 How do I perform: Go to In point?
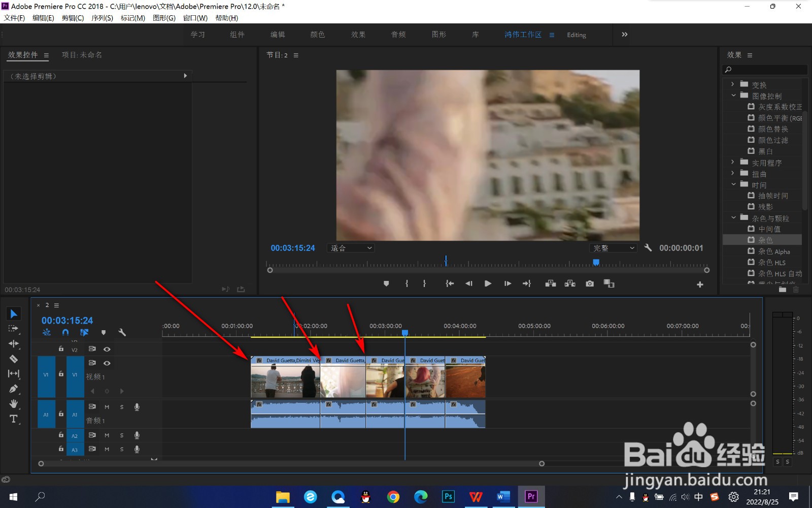450,283
